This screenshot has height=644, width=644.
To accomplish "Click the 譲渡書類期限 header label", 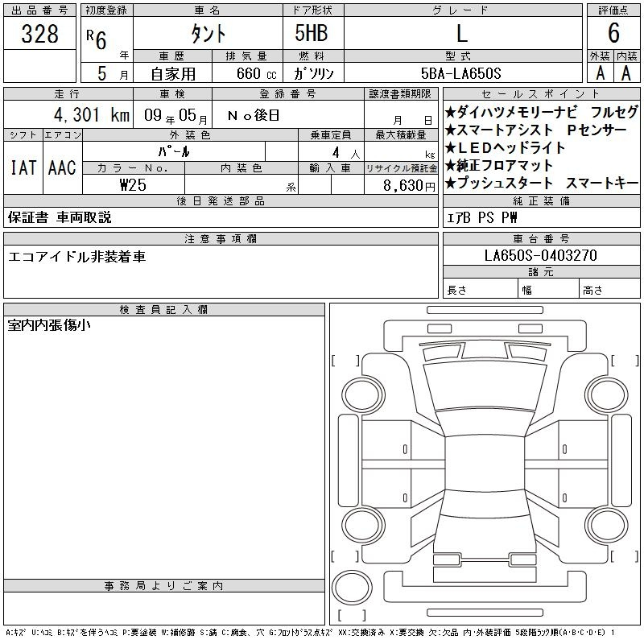I will (400, 93).
